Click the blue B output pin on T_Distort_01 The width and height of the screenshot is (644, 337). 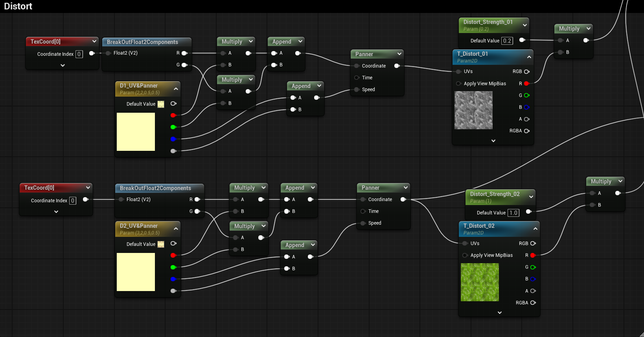coord(526,107)
